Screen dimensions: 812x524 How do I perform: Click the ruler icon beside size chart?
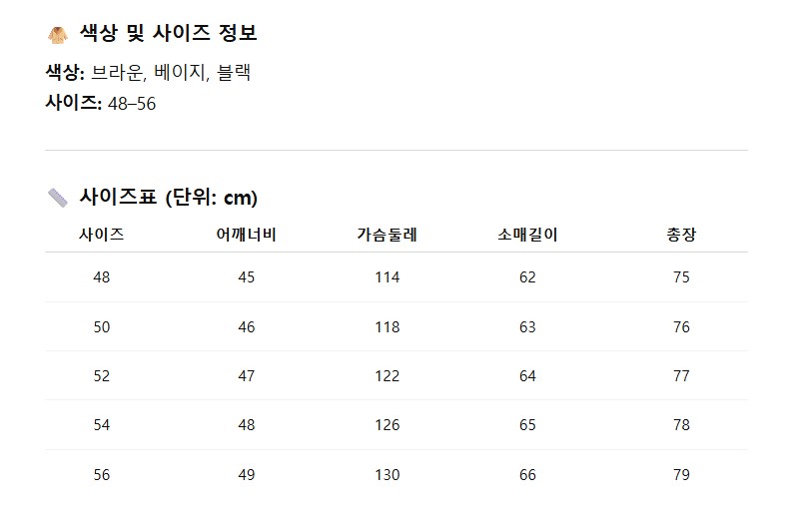coord(57,198)
